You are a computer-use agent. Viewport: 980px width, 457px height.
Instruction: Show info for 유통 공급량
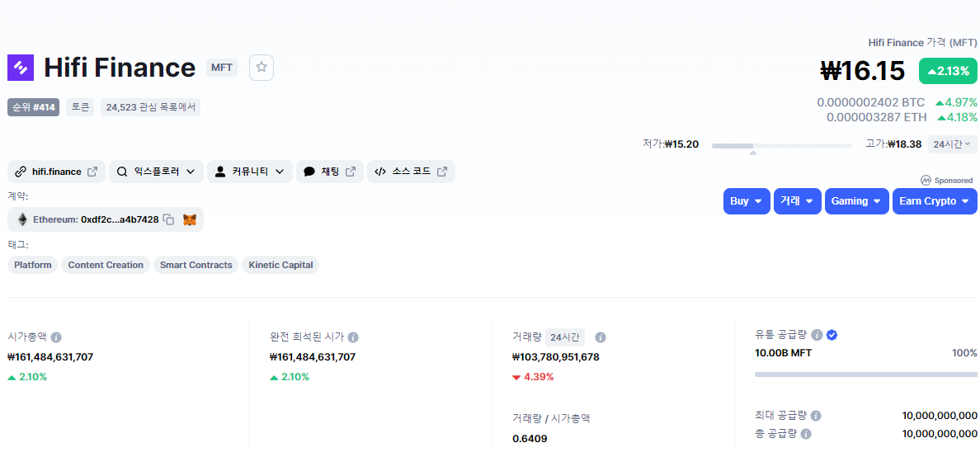[x=817, y=335]
